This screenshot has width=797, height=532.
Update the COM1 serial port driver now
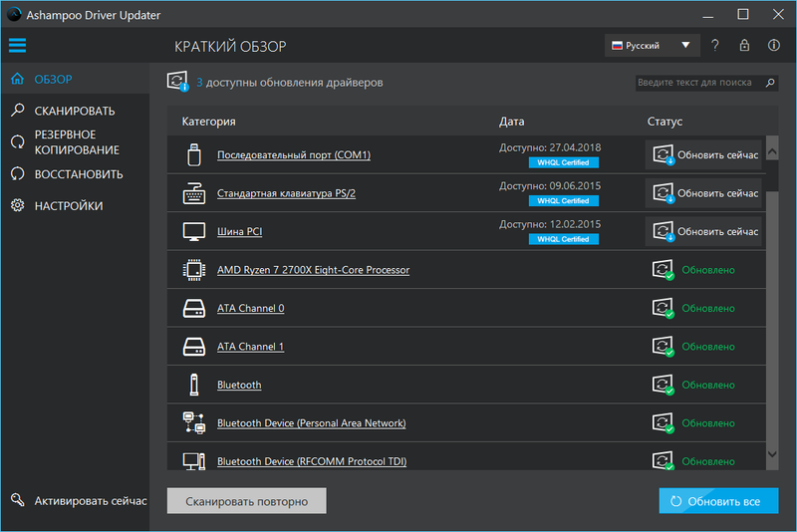[x=705, y=155]
